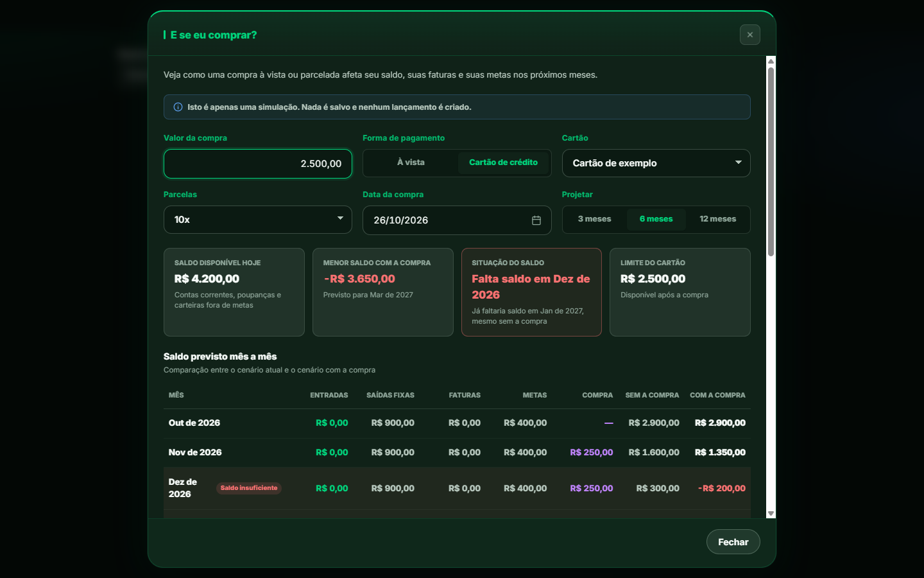This screenshot has width=924, height=578.
Task: Click the date field showing 26/10/2026
Action: pyautogui.click(x=457, y=220)
